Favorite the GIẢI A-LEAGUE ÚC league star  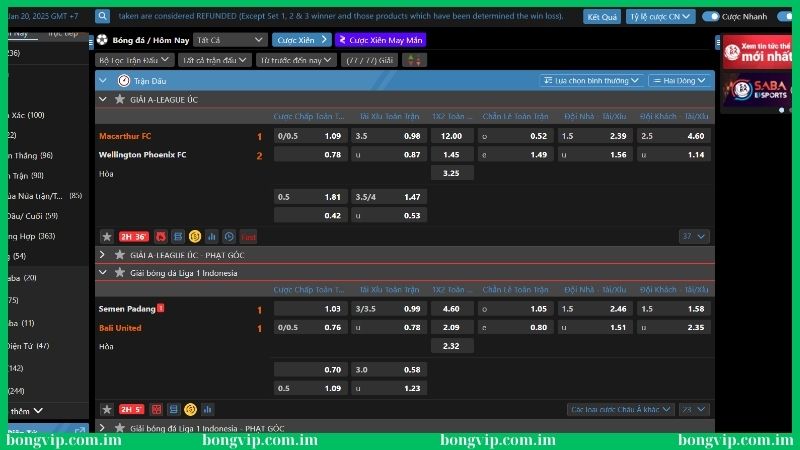[x=120, y=100]
